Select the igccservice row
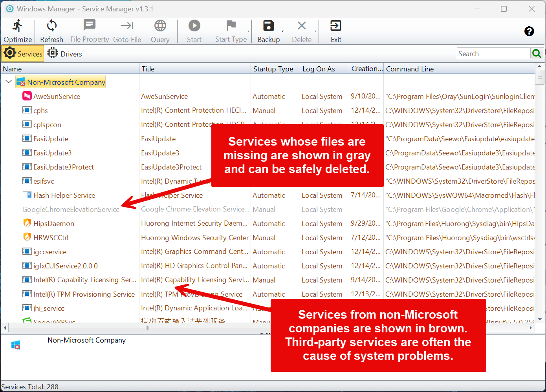The height and width of the screenshot is (392, 546). tap(268, 252)
